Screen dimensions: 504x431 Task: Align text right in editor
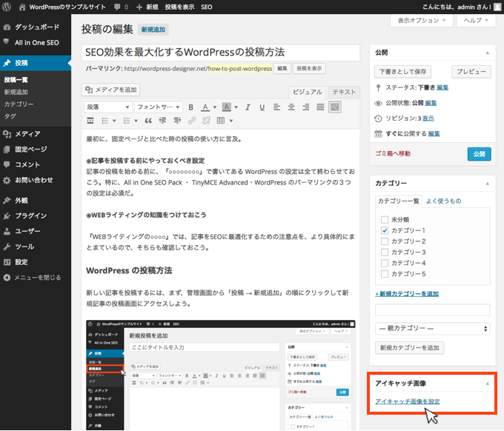point(305,107)
